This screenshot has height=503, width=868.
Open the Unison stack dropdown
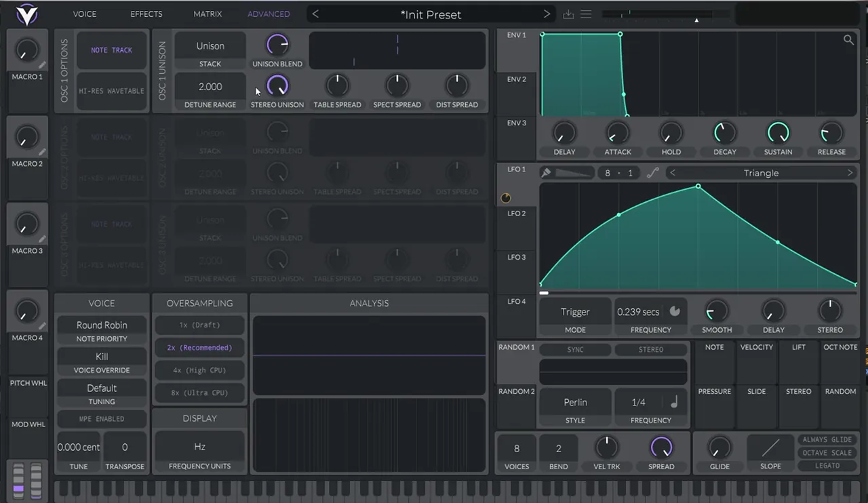(210, 46)
